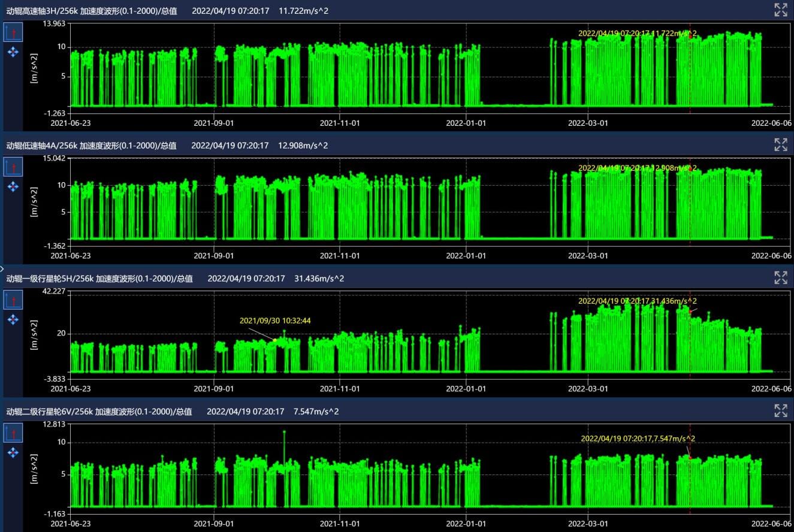This screenshot has width=794, height=532.
Task: Click the cursor tool in the 动辊二级行星轮6V chart
Action: click(13, 433)
